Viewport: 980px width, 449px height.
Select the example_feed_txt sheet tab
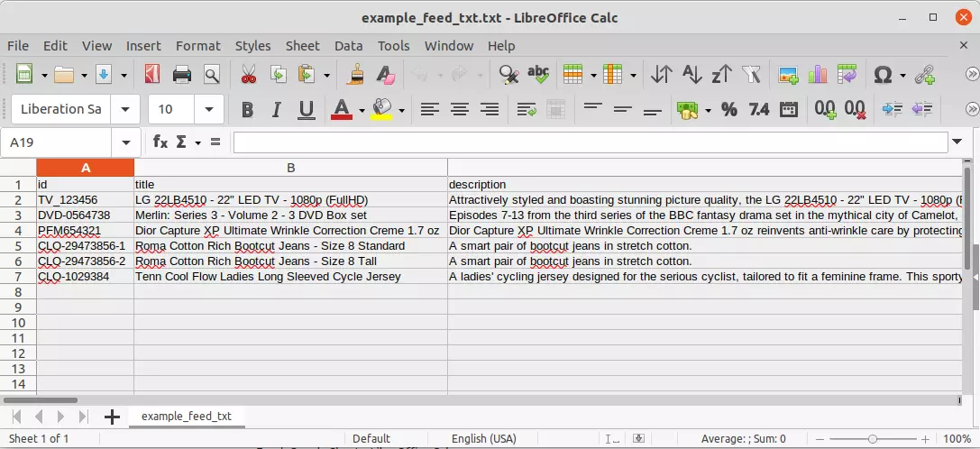click(x=187, y=417)
